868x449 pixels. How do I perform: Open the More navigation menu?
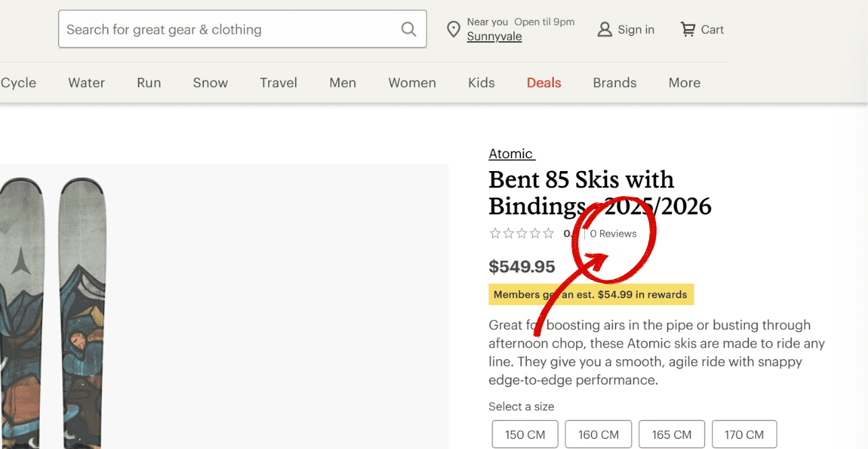(x=684, y=82)
